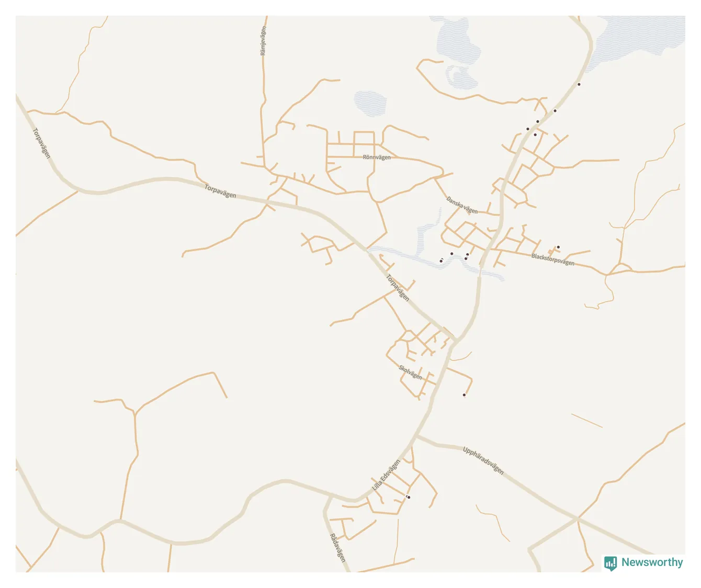Select the Lilla Edsvägen label
This screenshot has width=701, height=588.
pyautogui.click(x=386, y=475)
